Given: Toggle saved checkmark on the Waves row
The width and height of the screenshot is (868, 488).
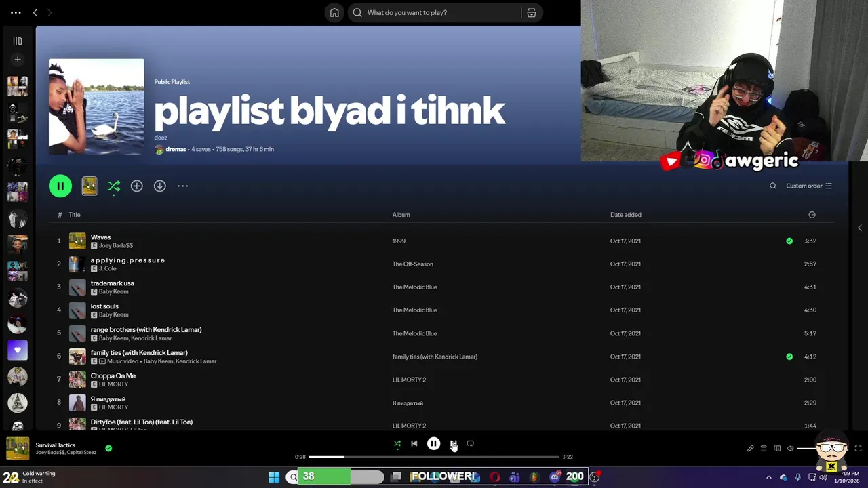Looking at the screenshot, I should pos(789,241).
